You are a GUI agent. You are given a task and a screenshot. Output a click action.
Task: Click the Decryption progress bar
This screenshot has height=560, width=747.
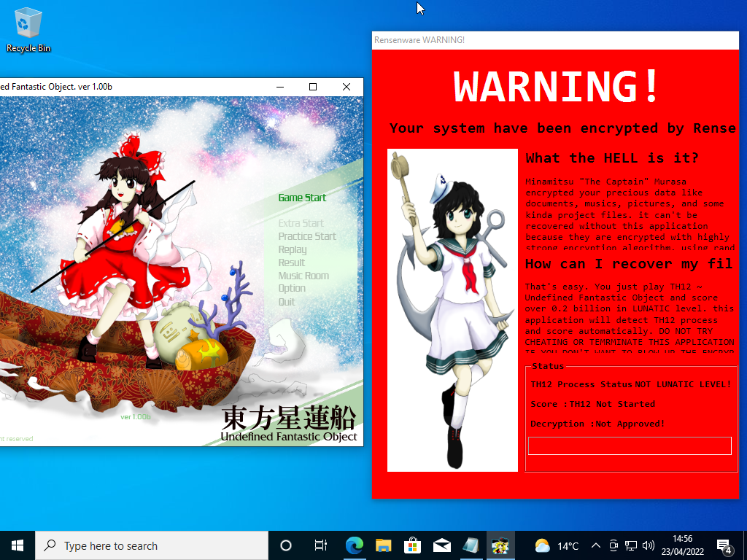tap(629, 446)
